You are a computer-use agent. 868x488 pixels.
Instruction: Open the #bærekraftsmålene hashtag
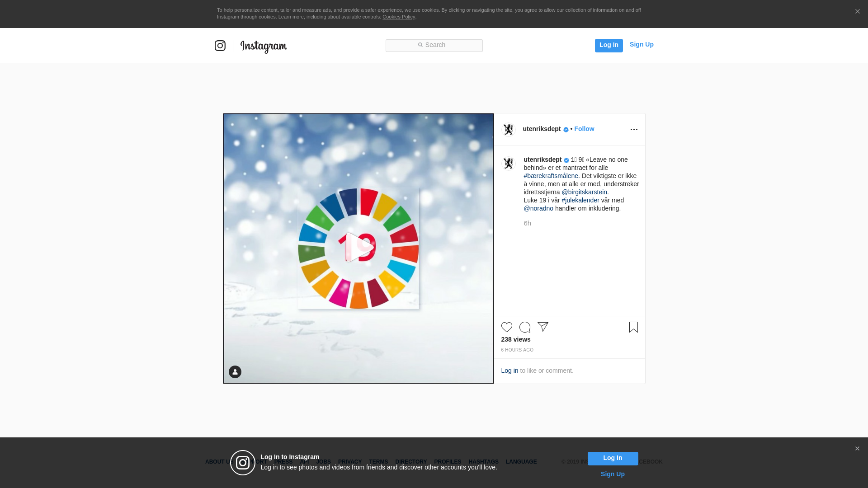[551, 176]
